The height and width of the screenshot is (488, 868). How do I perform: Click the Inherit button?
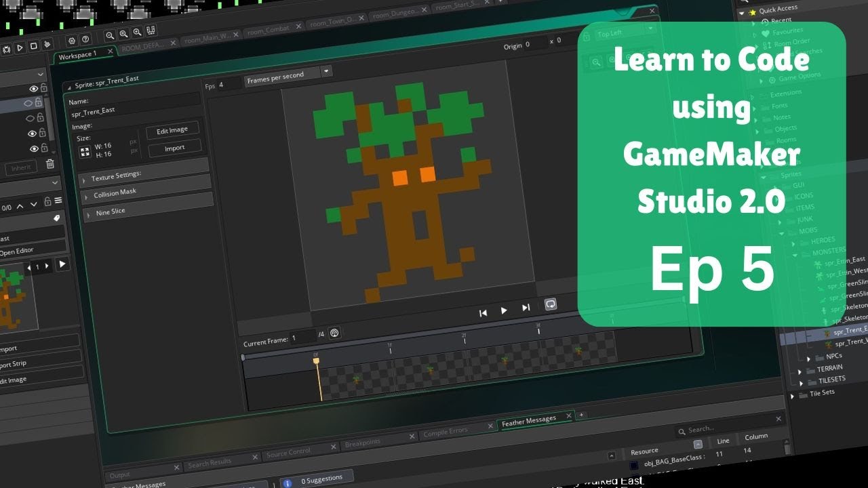click(21, 167)
